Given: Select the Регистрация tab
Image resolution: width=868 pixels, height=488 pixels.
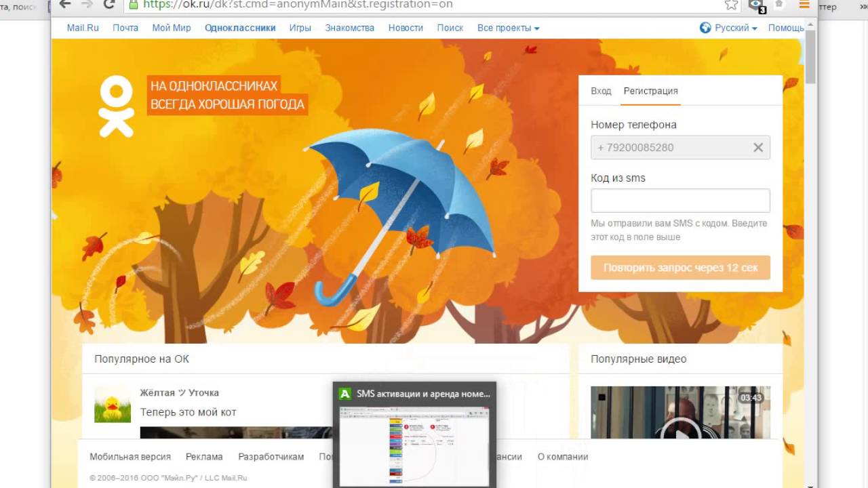Looking at the screenshot, I should point(650,91).
